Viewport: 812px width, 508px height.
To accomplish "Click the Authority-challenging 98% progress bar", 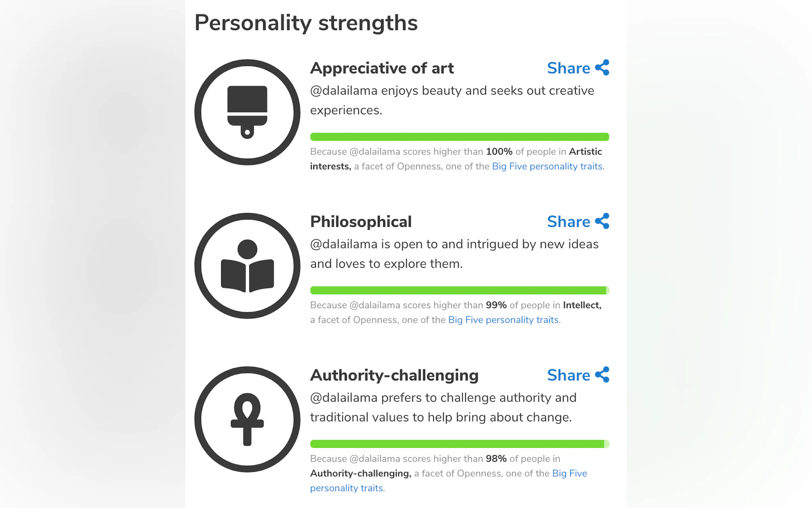I will click(459, 444).
